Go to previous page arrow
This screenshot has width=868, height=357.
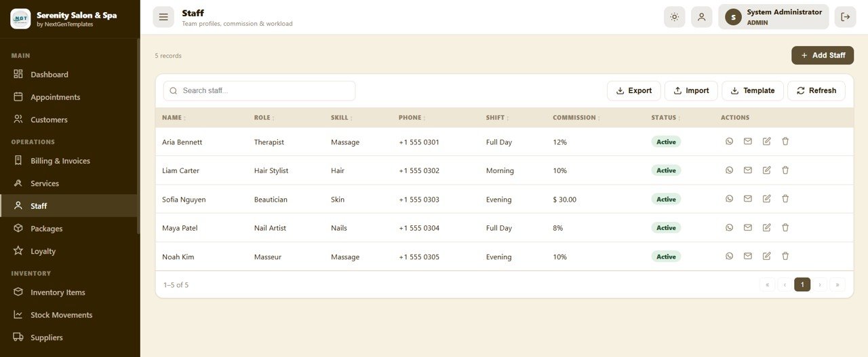click(785, 285)
